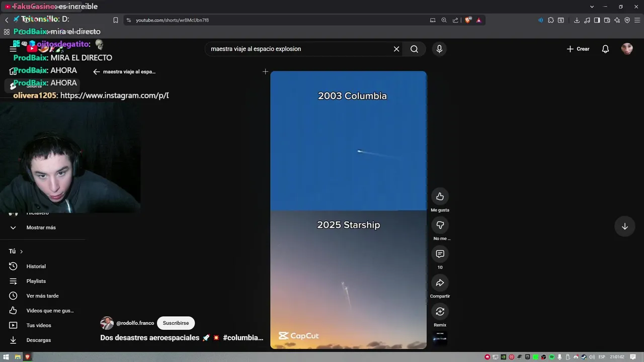644x362 pixels.
Task: Open Brave Wallet icon
Action: (607, 20)
